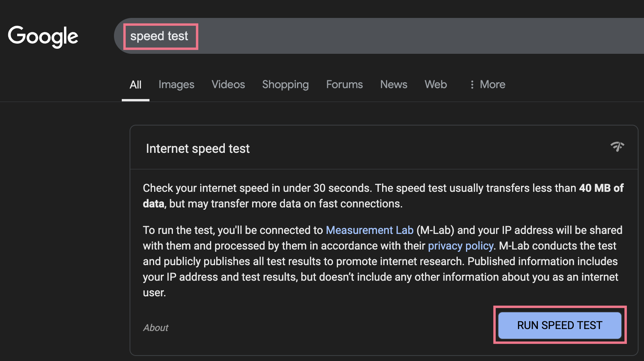Select the All results tab
Image resolution: width=644 pixels, height=361 pixels.
click(x=135, y=85)
